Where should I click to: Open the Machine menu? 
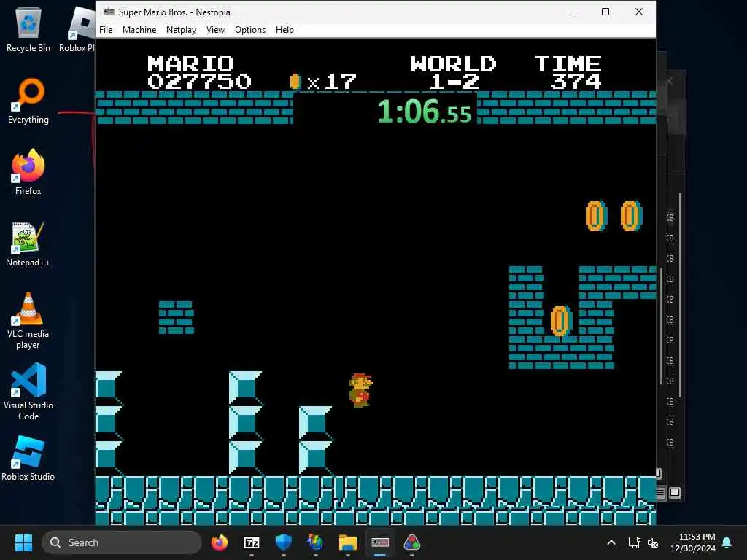[139, 29]
